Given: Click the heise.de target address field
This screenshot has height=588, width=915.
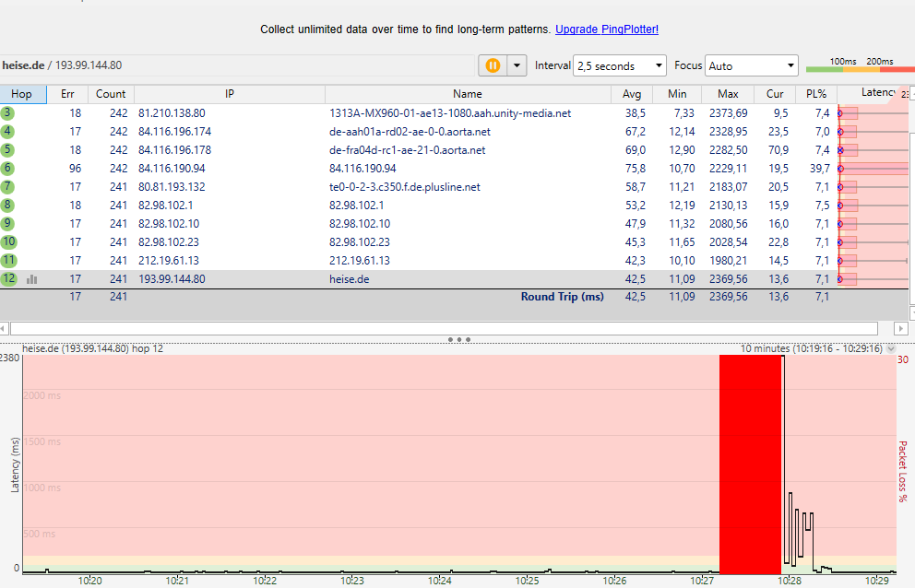Looking at the screenshot, I should pyautogui.click(x=236, y=65).
